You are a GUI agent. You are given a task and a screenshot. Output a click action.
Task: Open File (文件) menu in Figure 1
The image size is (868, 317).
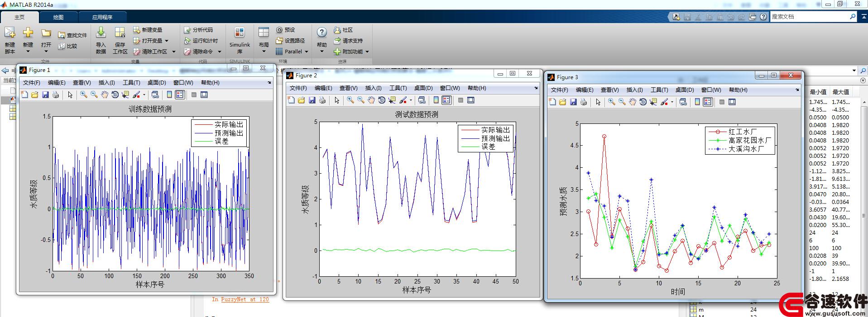(x=32, y=83)
